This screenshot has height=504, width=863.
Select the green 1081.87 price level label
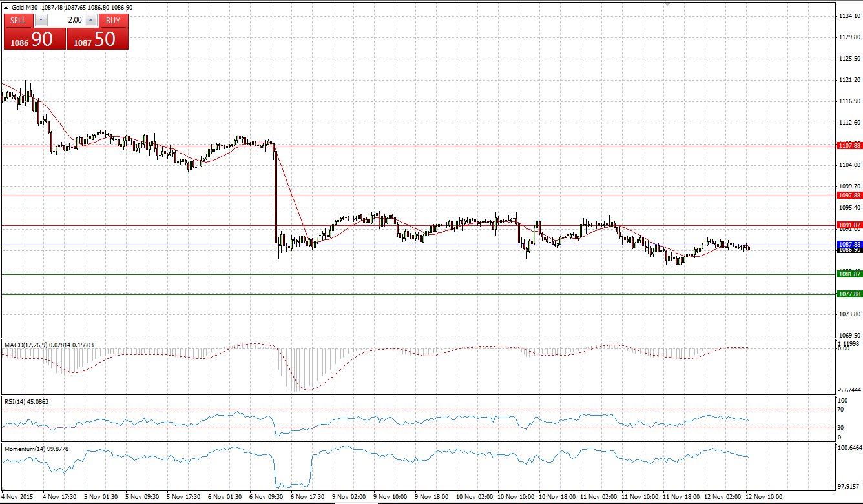pos(849,274)
